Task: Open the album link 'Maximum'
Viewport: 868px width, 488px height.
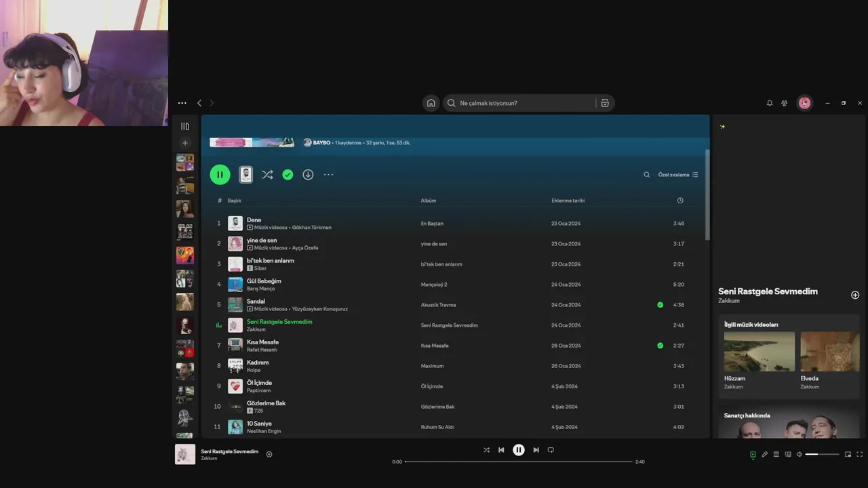Action: pos(432,366)
